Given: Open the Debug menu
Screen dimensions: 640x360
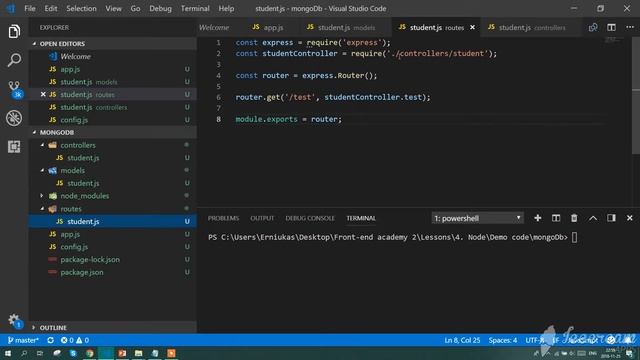Looking at the screenshot, I should tap(160, 8).
